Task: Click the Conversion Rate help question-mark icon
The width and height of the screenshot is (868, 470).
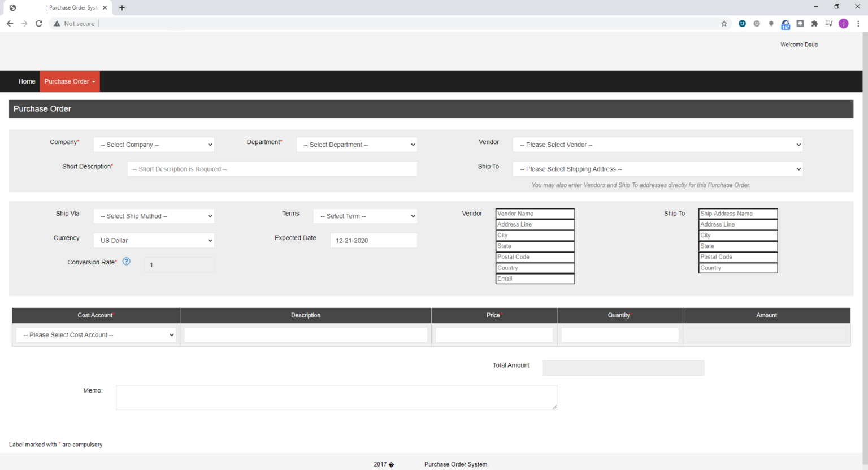Action: 127,261
